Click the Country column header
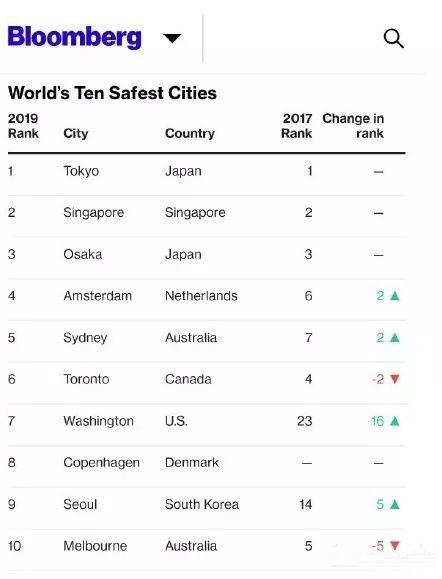The width and height of the screenshot is (442, 579). coord(190,133)
